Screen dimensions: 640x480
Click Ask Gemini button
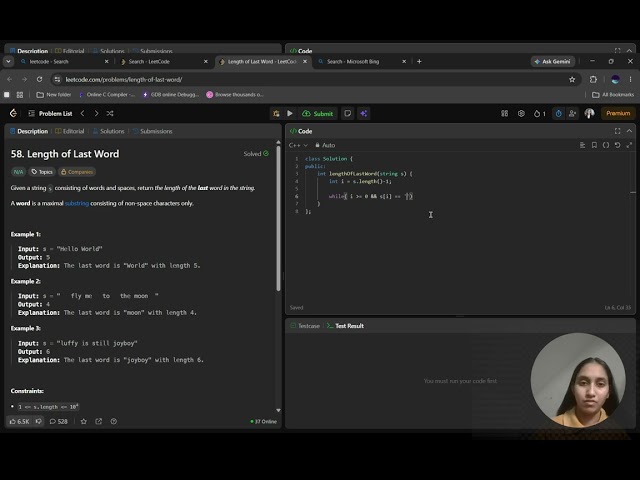[x=553, y=61]
